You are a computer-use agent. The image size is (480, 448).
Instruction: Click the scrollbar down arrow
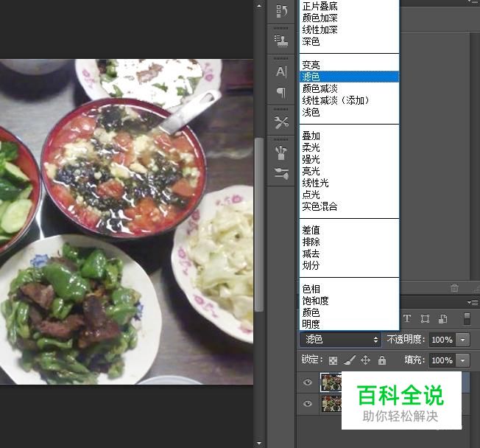pos(259,443)
